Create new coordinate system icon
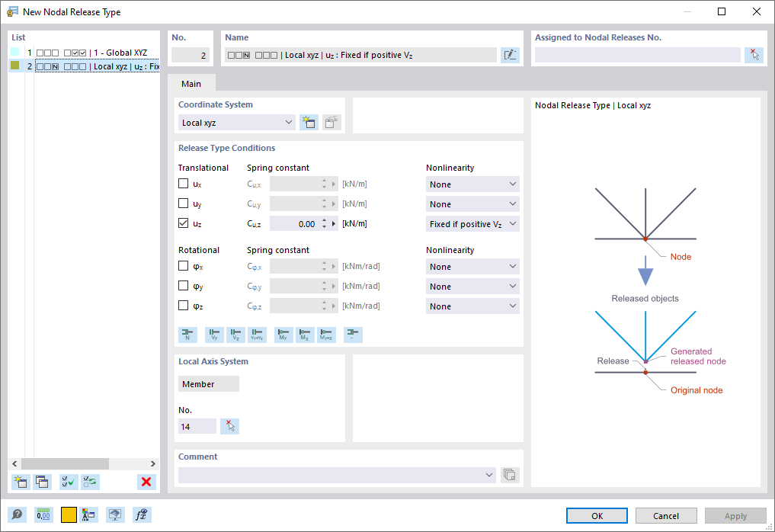775x532 pixels. click(x=309, y=122)
